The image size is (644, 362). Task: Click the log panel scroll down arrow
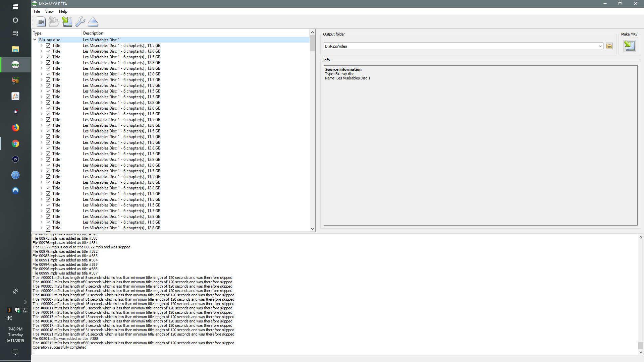point(641,352)
